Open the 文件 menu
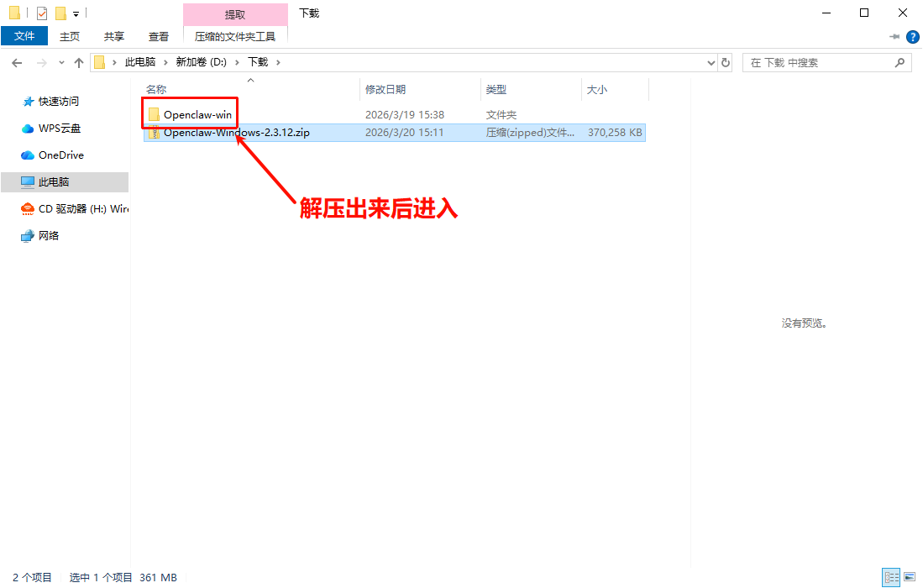The width and height of the screenshot is (923, 588). 24,36
